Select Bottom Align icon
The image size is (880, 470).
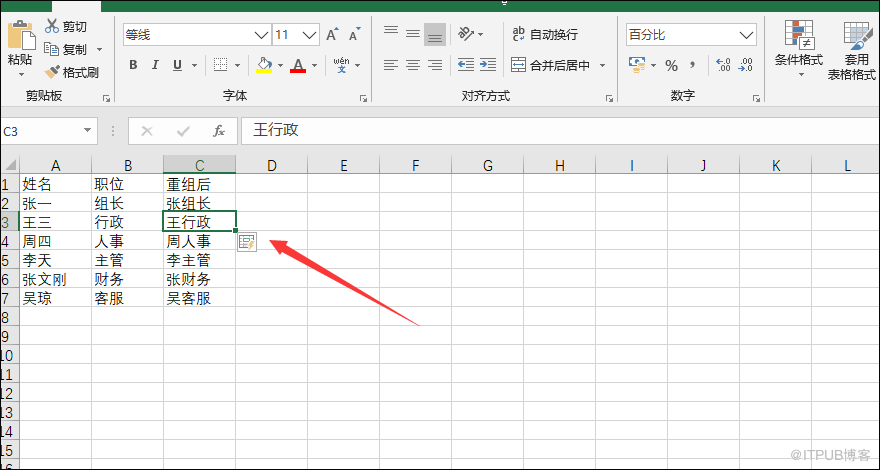click(435, 34)
